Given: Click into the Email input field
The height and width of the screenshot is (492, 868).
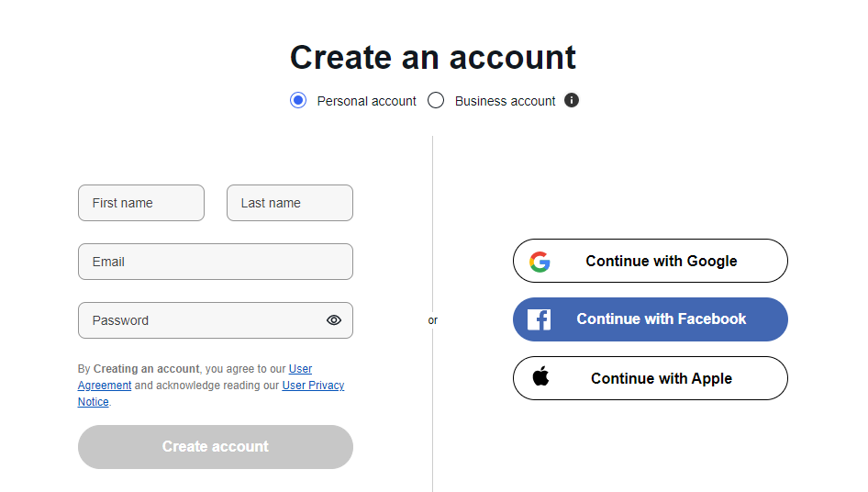Looking at the screenshot, I should (x=216, y=262).
